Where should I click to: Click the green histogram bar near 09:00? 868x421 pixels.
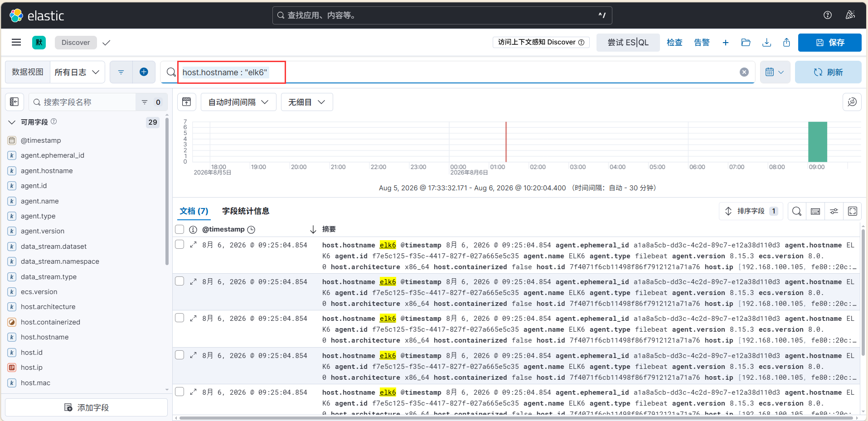pos(818,142)
